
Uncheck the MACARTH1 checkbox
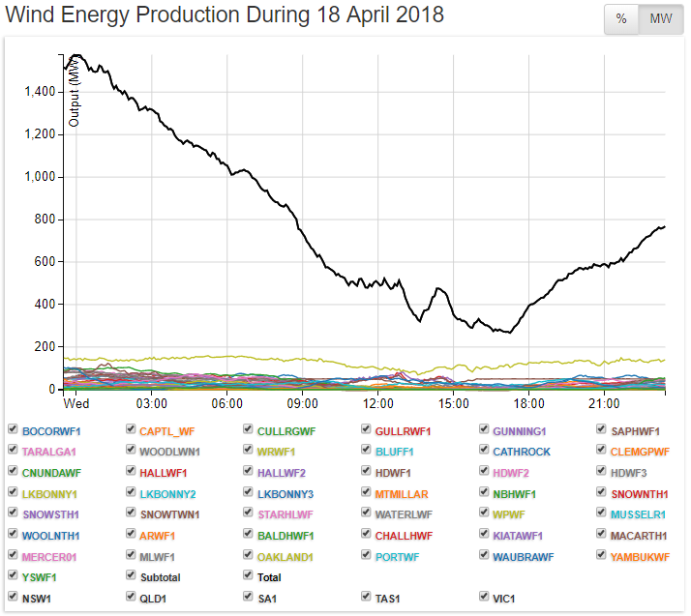(603, 535)
